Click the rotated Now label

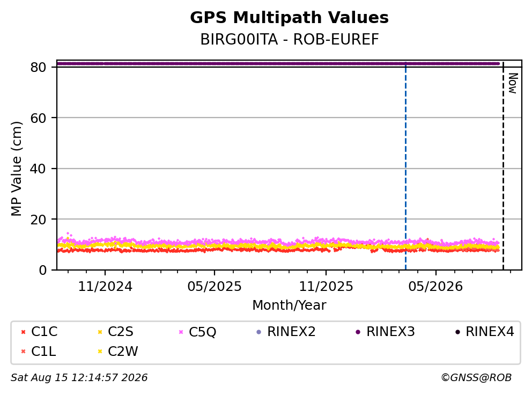[513, 83]
